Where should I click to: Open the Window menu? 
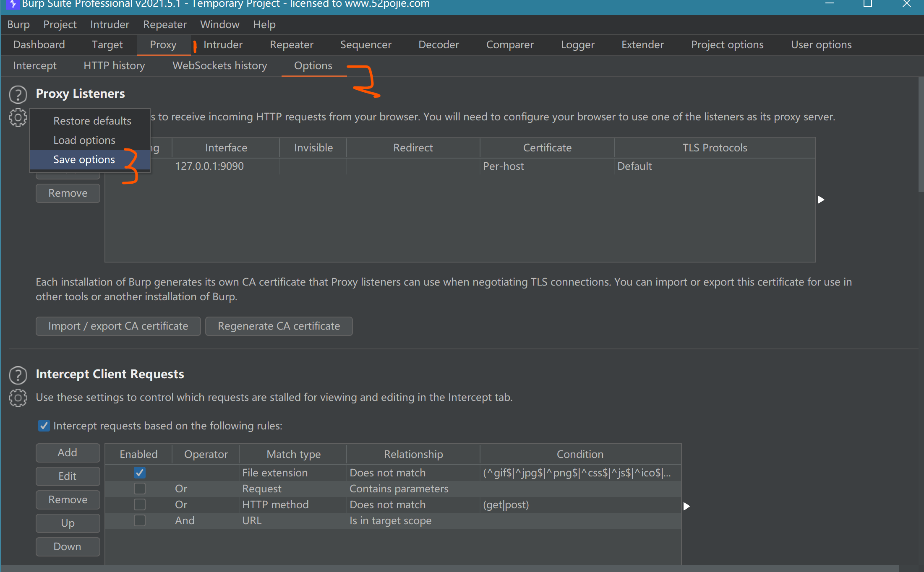coord(220,25)
